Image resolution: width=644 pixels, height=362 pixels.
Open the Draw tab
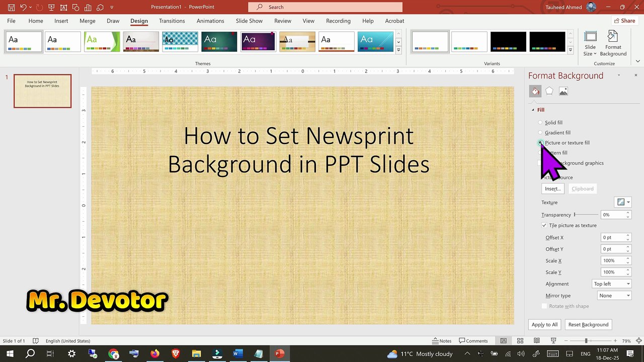point(113,21)
